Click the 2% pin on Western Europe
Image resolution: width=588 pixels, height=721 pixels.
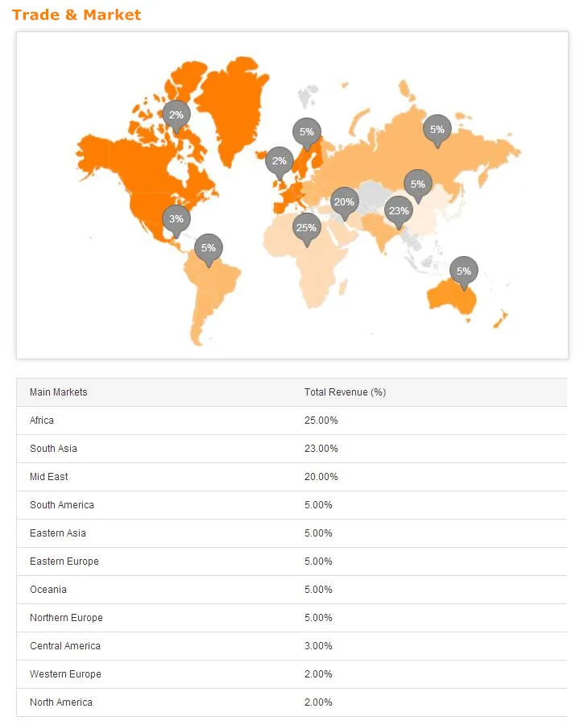coord(279,161)
